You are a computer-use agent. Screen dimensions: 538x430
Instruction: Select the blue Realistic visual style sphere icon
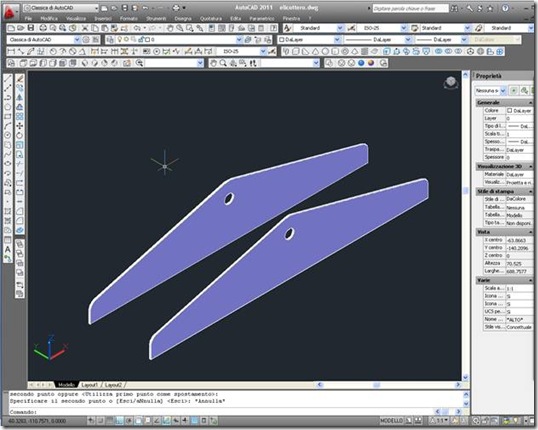(x=361, y=63)
